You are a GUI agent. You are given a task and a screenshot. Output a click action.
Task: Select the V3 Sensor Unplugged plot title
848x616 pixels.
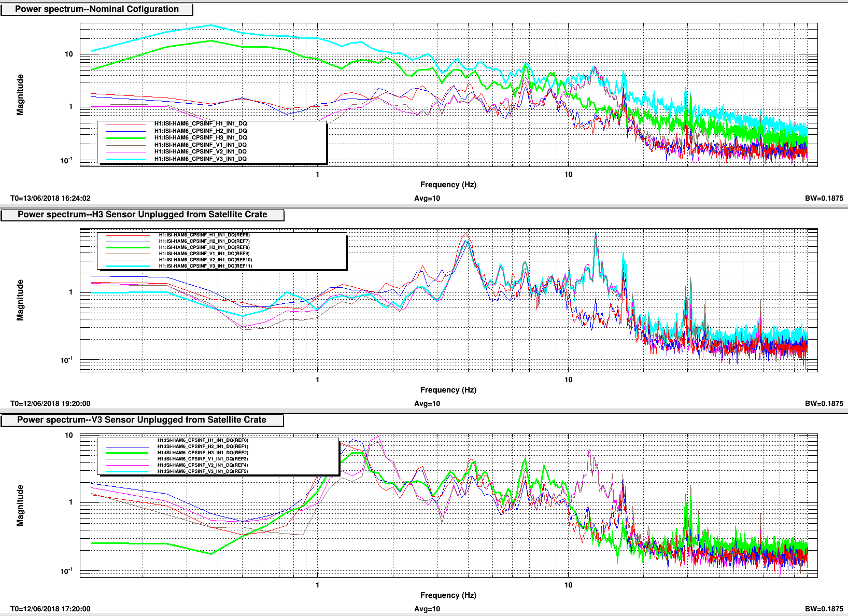pyautogui.click(x=142, y=420)
